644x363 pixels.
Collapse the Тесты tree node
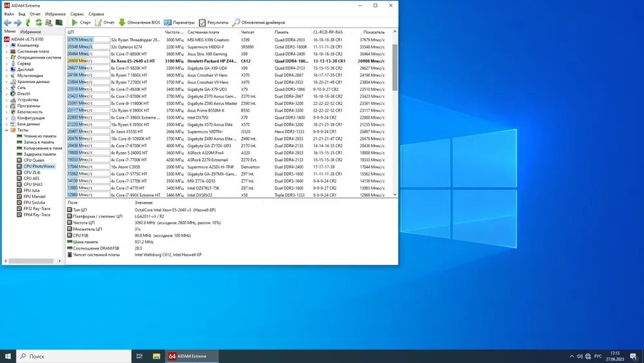7,130
